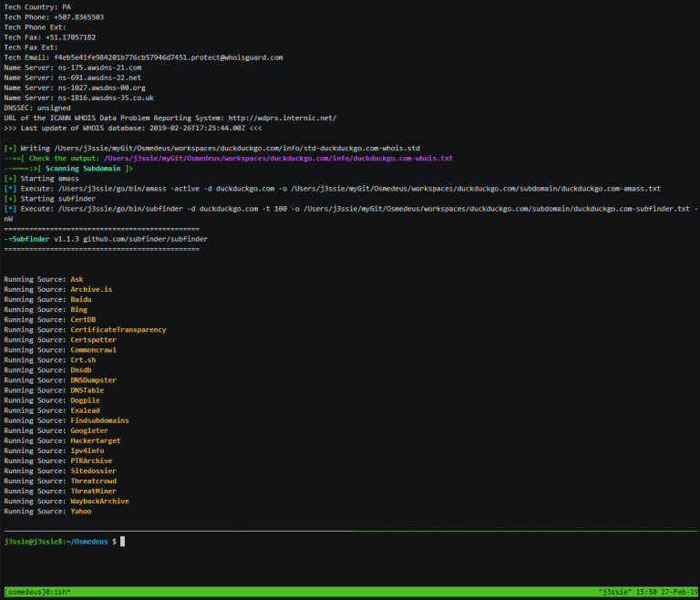The image size is (700, 600).
Task: Click the Starting amass log line
Action: [x=42, y=179]
